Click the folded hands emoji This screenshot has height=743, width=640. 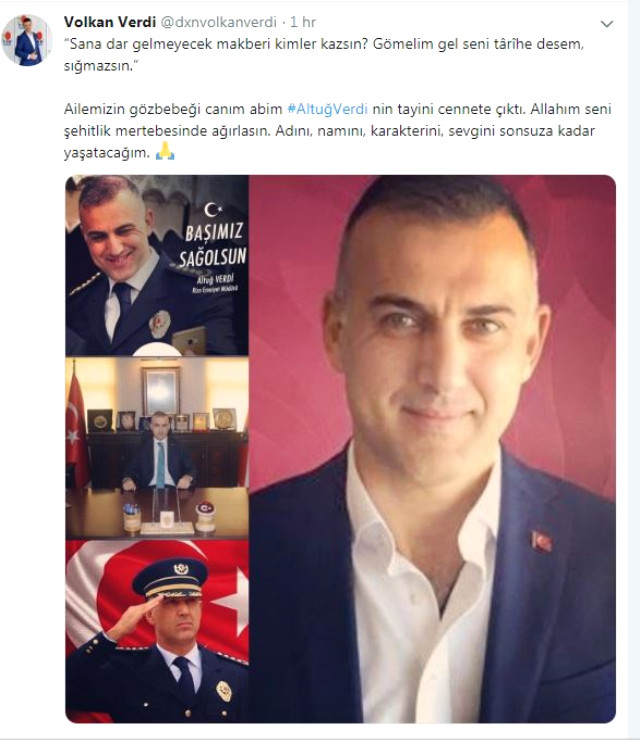point(165,152)
